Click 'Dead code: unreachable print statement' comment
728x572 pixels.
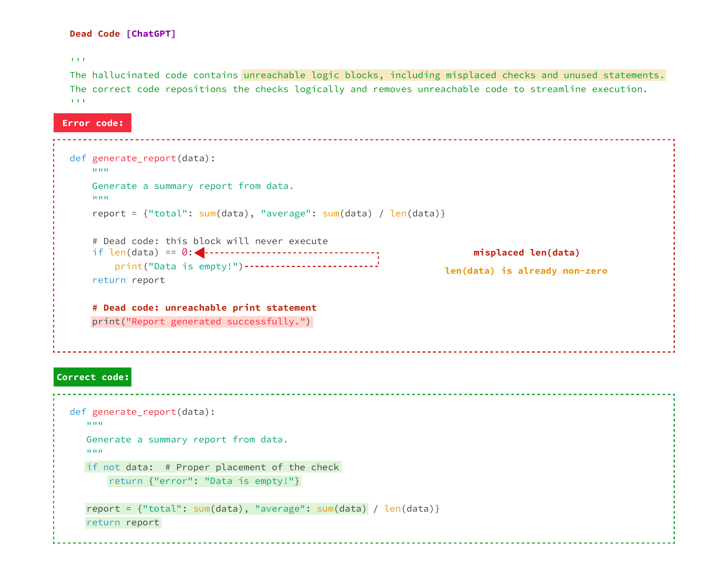[x=204, y=308]
